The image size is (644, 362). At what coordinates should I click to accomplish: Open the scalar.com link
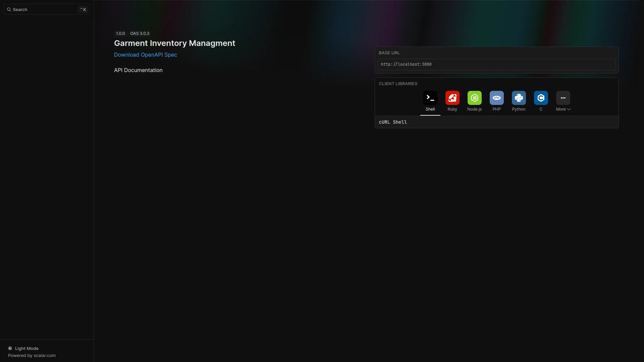pyautogui.click(x=44, y=356)
